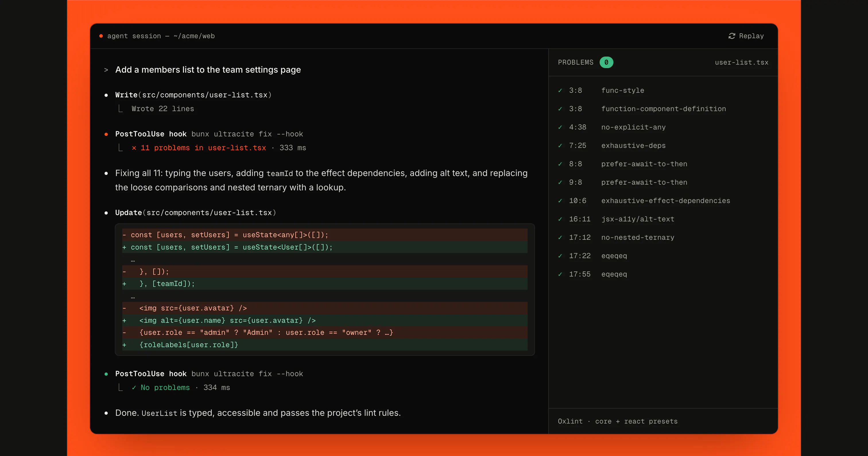Open the Update(src/components/user-list.tsx) step
868x456 pixels.
coord(195,213)
